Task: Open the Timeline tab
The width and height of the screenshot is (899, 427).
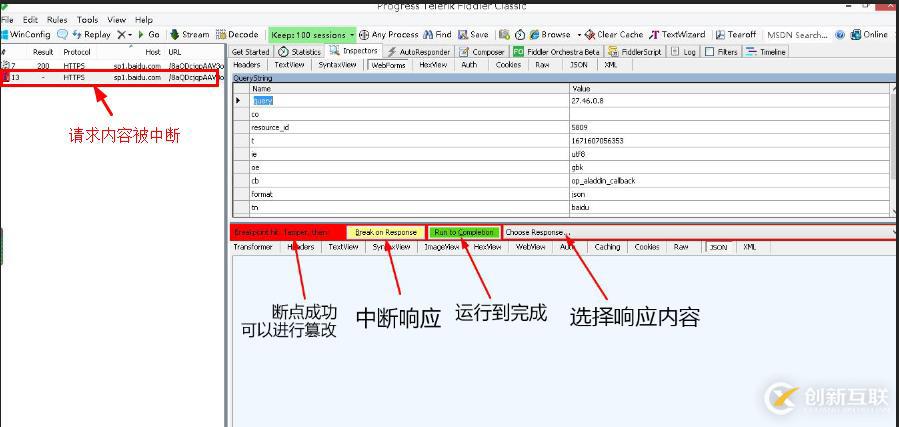Action: (x=765, y=52)
